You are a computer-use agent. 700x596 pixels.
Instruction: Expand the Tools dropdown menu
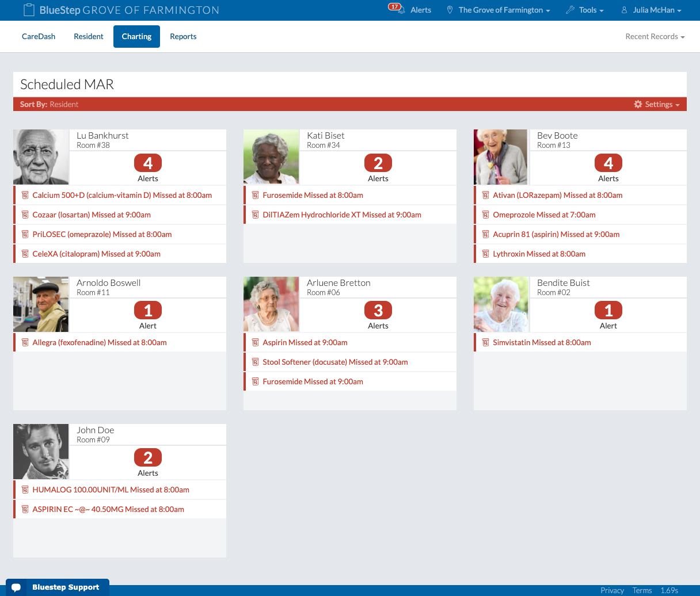(585, 10)
